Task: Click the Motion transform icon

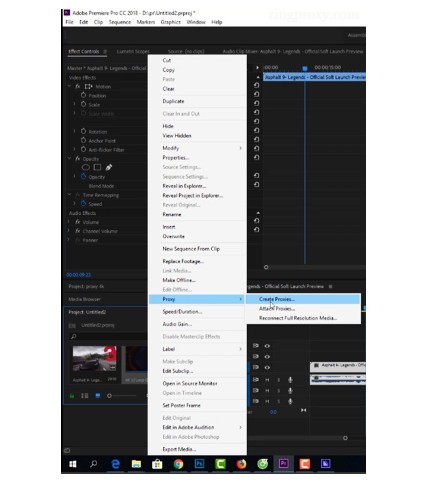Action: pyautogui.click(x=88, y=87)
